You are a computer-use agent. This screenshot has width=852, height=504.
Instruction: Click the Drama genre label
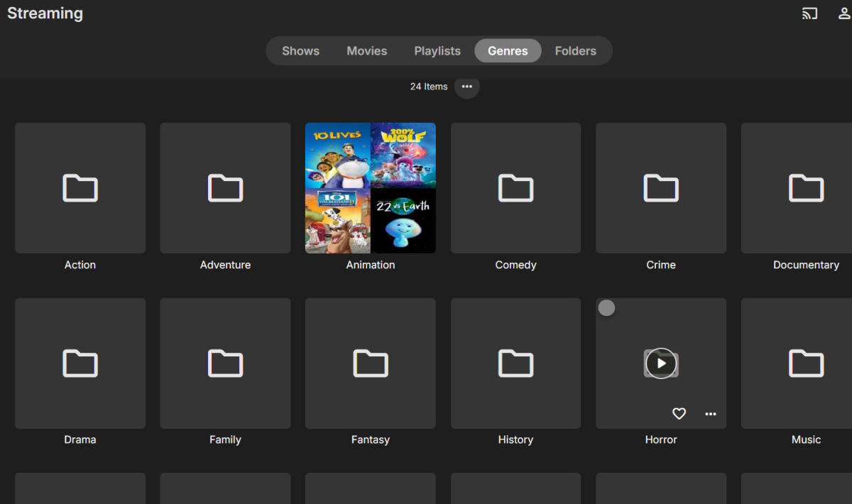click(x=80, y=439)
